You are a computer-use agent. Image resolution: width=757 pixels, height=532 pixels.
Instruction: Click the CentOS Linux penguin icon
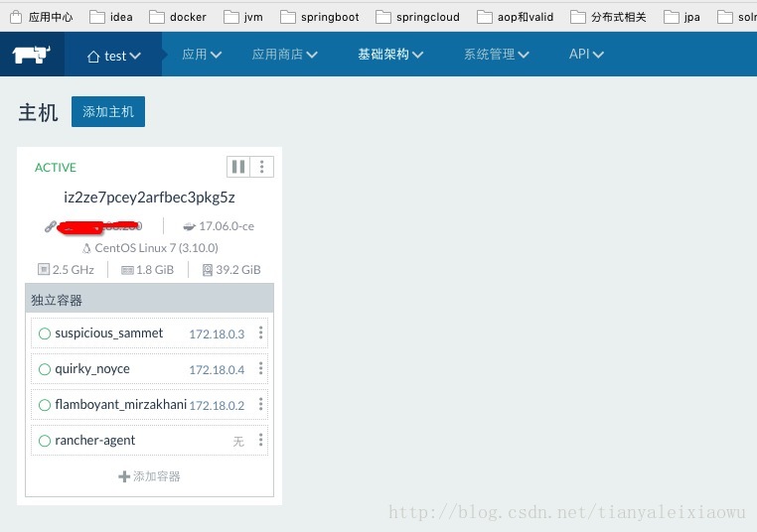point(86,248)
